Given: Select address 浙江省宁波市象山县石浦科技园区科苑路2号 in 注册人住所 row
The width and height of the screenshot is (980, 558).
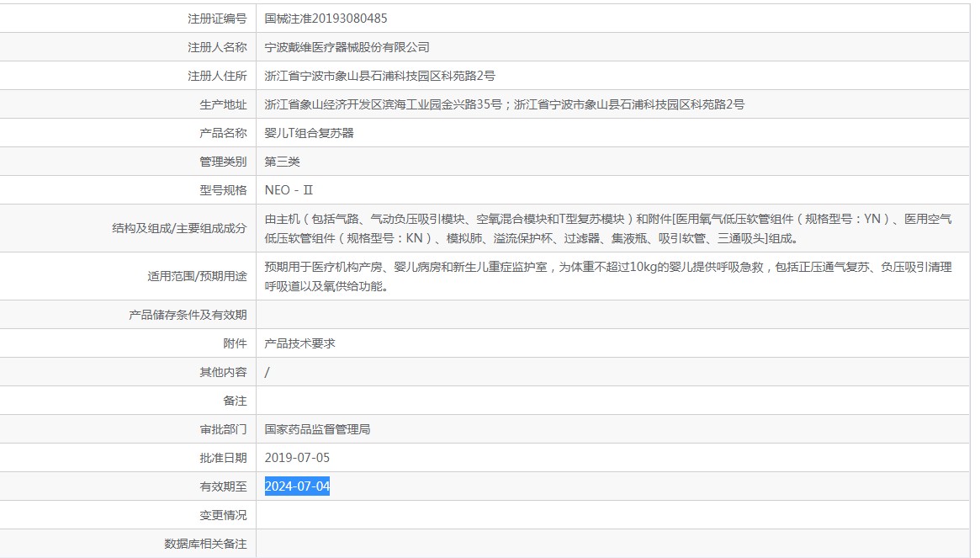Looking at the screenshot, I should coord(379,77).
